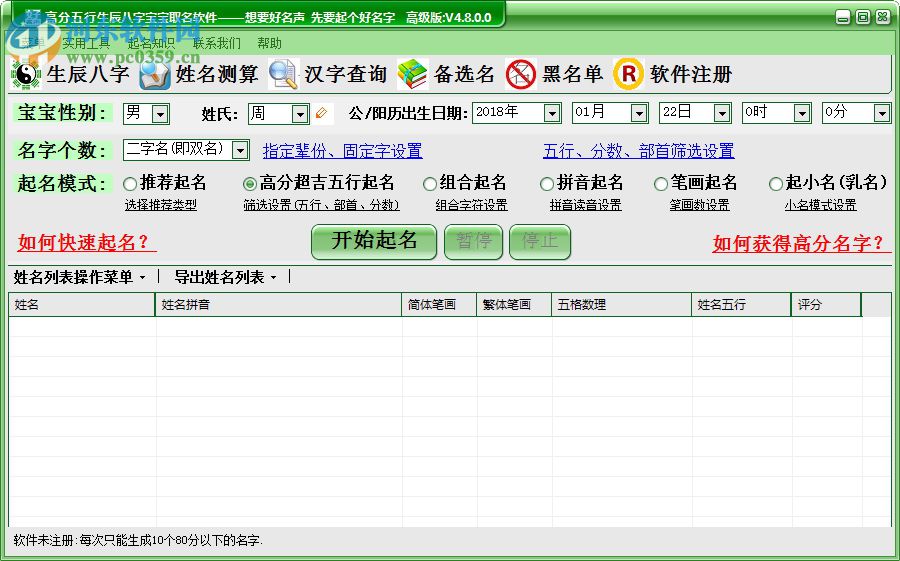Click the 拼音读音设置 link
The image size is (900, 561).
(x=585, y=205)
